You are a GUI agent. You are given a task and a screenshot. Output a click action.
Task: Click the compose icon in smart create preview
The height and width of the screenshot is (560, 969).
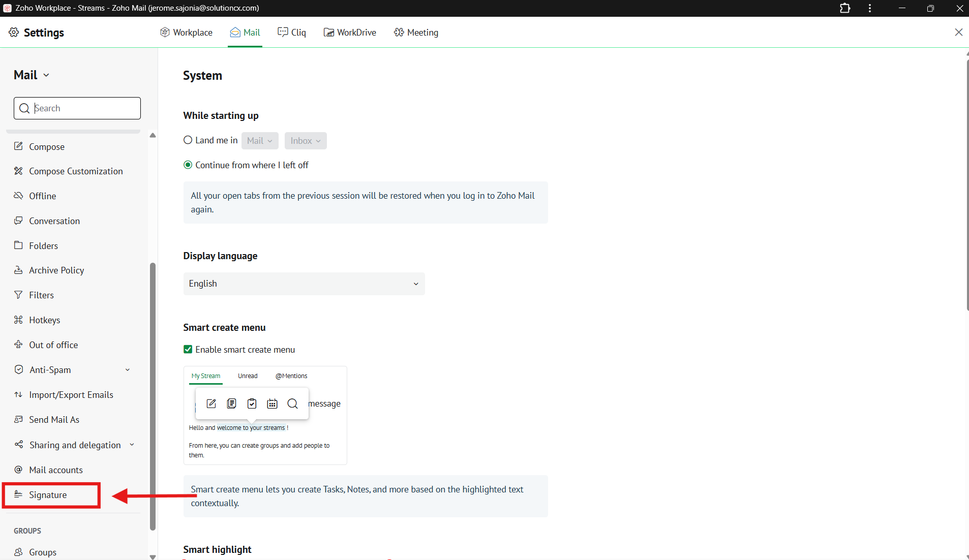(x=211, y=403)
